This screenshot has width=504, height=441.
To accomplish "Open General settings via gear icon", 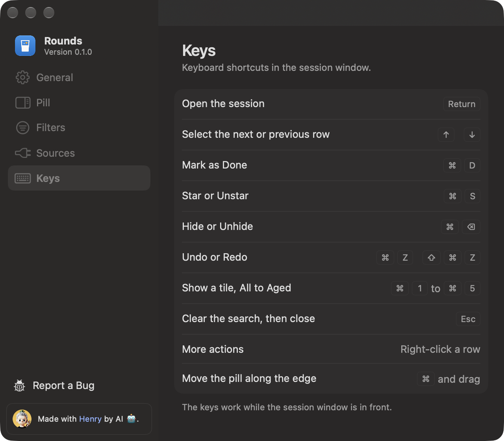I will (x=22, y=78).
